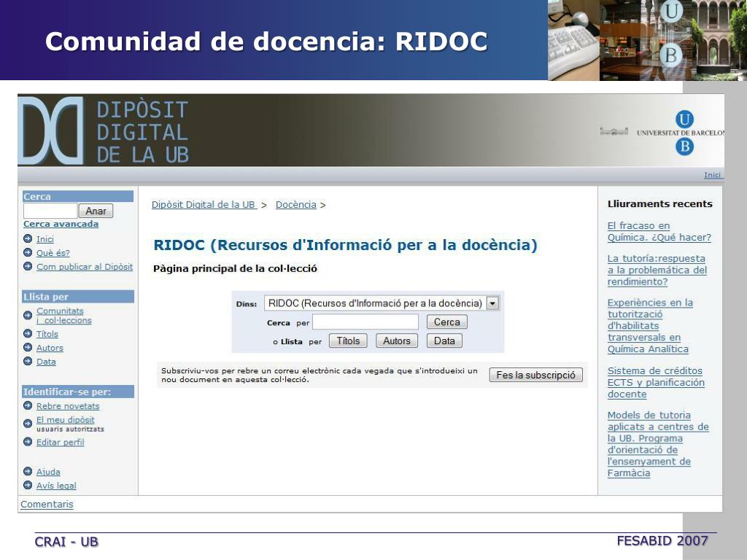The image size is (747, 560).
Task: Open the Avís legal link
Action: [56, 485]
